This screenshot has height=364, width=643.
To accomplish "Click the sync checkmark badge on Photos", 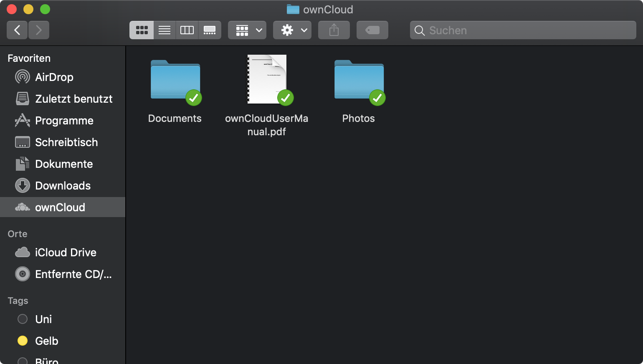I will [x=377, y=98].
